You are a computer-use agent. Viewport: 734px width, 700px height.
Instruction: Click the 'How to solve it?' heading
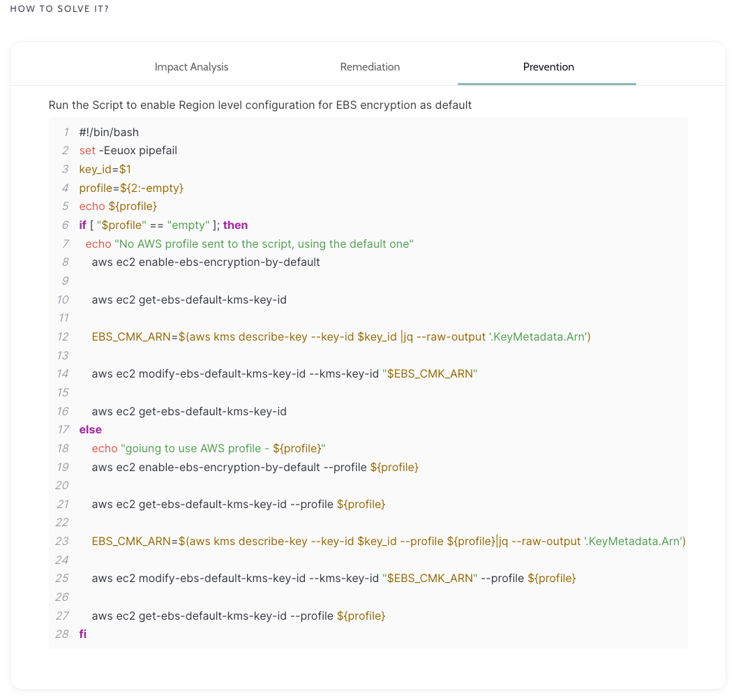[59, 9]
